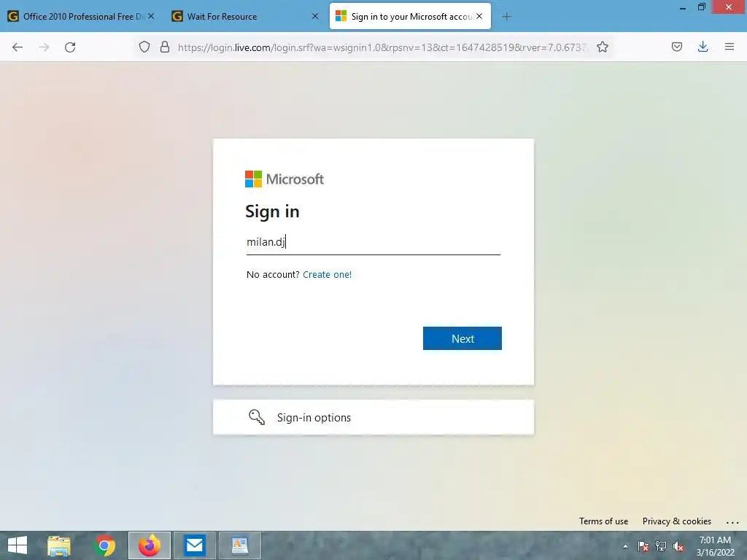This screenshot has width=747, height=560.
Task: Click the network status tray icon
Action: [x=661, y=546]
